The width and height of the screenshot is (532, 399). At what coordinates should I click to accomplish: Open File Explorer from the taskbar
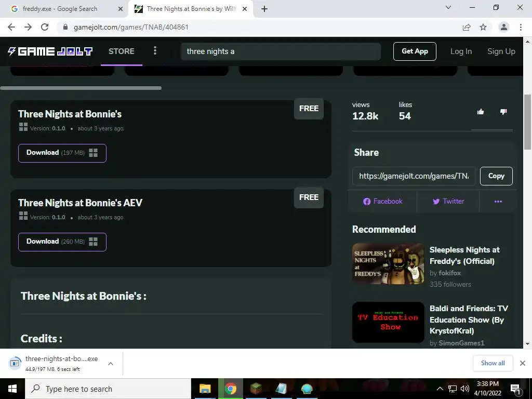205,389
